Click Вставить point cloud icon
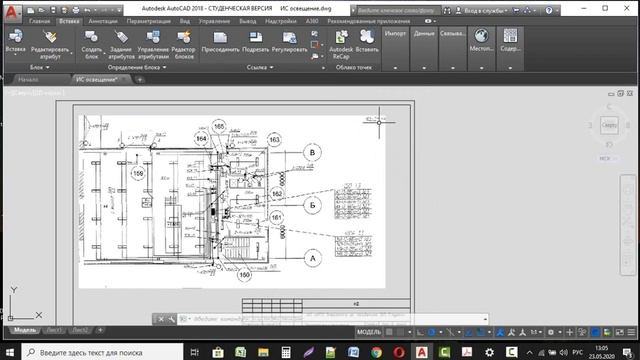640x360 pixels. click(367, 37)
